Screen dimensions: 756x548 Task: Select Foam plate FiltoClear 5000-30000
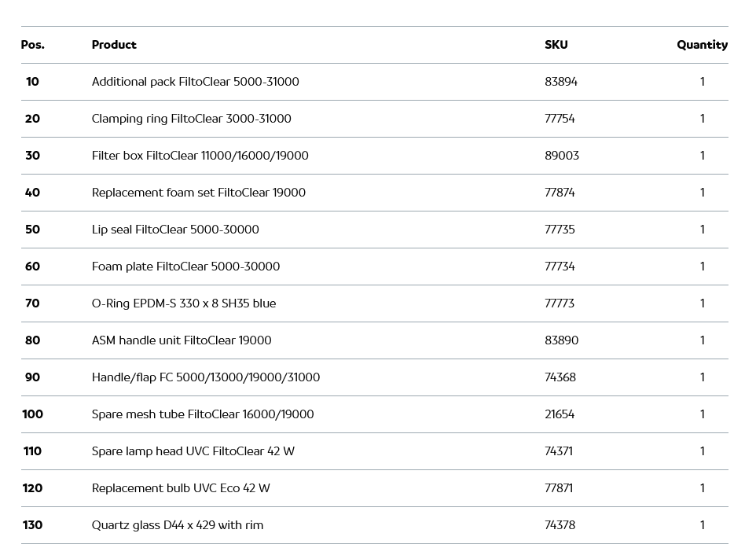(x=185, y=267)
